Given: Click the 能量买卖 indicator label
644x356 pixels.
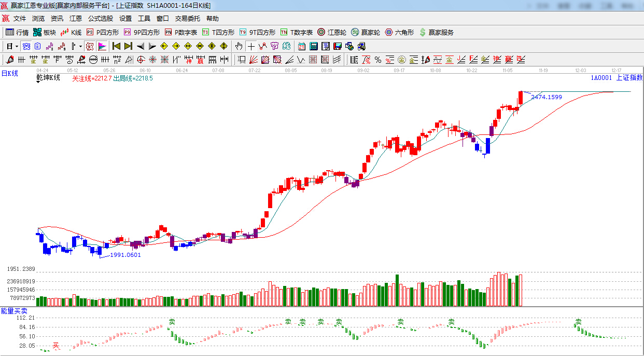Looking at the screenshot, I should (x=14, y=311).
